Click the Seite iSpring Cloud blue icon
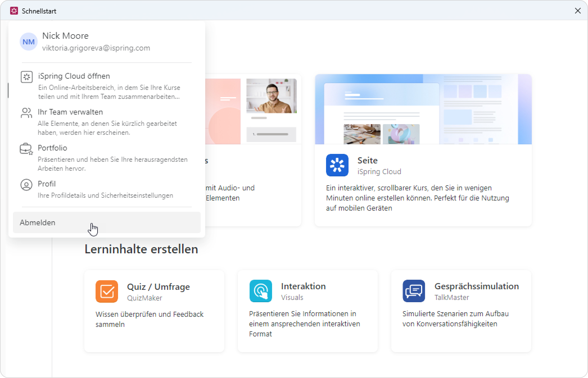 tap(337, 165)
